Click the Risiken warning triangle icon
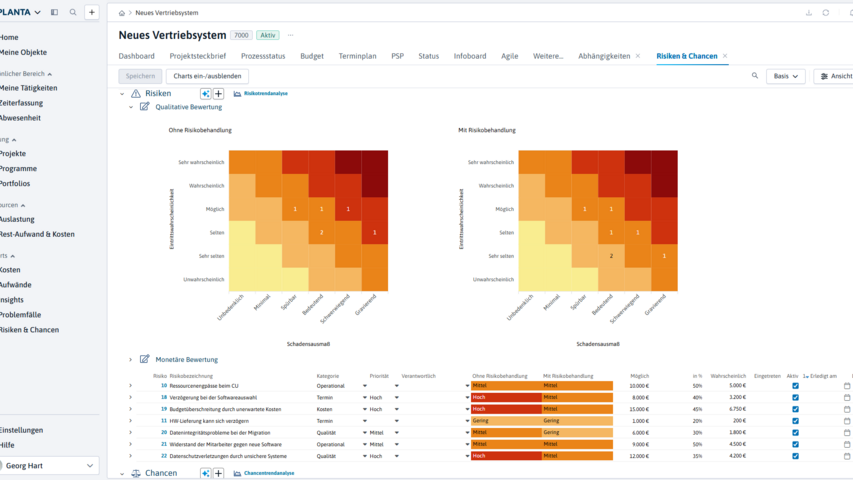Screen dimensions: 853x480 click(136, 94)
